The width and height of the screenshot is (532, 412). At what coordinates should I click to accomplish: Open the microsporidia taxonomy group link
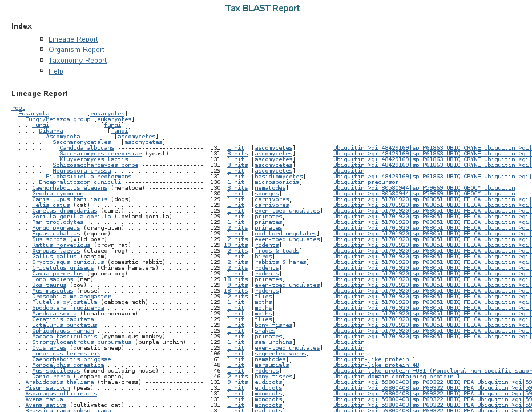tap(276, 182)
